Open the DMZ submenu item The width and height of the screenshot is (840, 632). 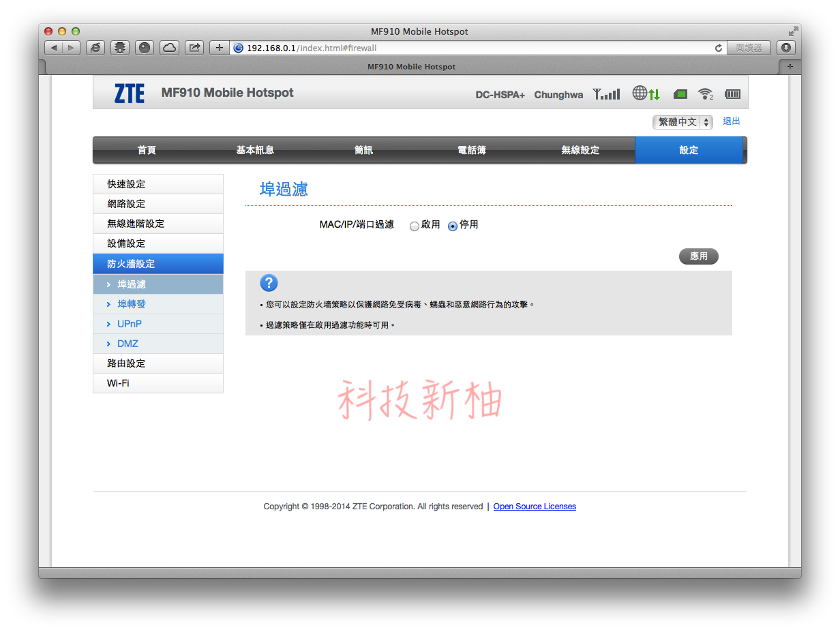(158, 344)
